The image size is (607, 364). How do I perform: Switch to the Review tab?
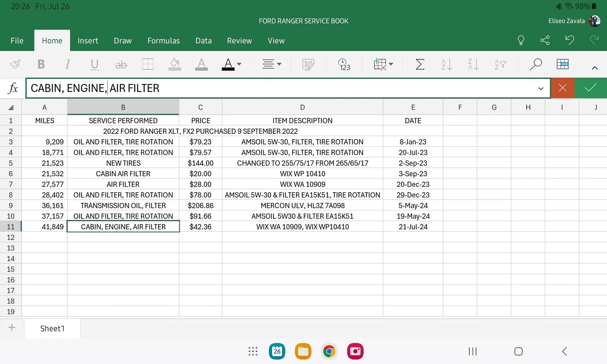click(x=239, y=41)
